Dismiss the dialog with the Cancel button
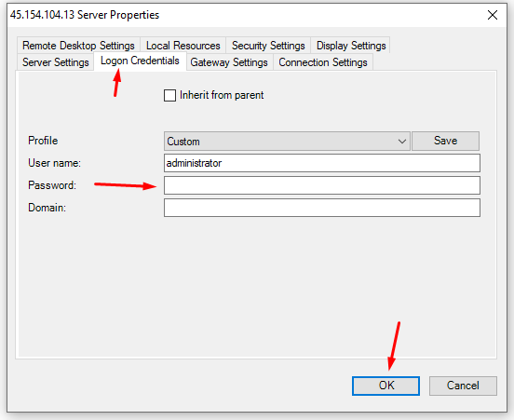Viewport: 514px width, 420px height. coord(463,386)
